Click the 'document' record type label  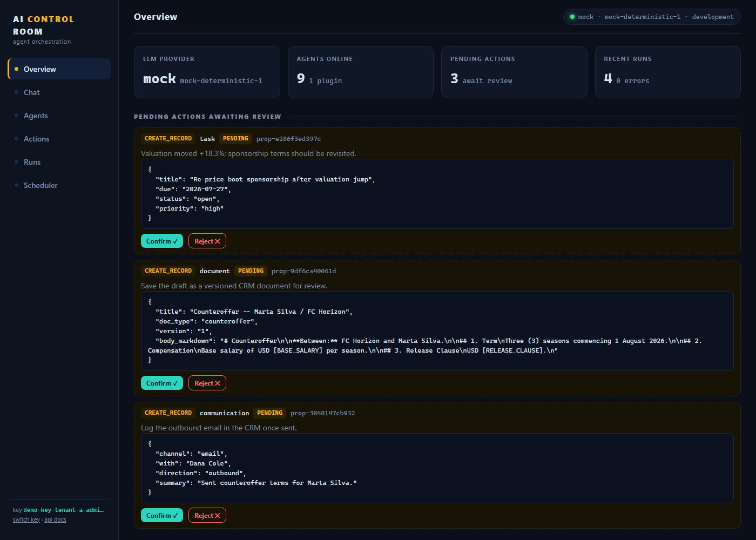click(x=214, y=271)
